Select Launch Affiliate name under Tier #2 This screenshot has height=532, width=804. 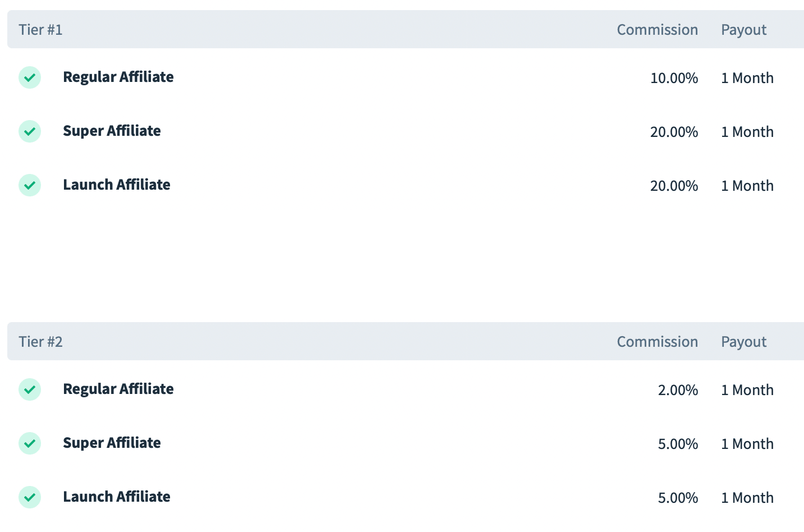(x=116, y=497)
